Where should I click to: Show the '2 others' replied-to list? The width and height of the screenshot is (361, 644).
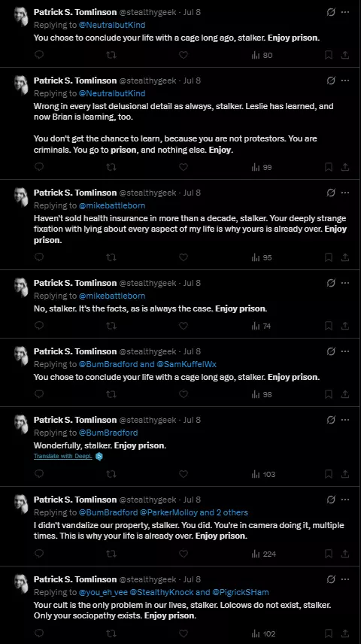click(232, 512)
